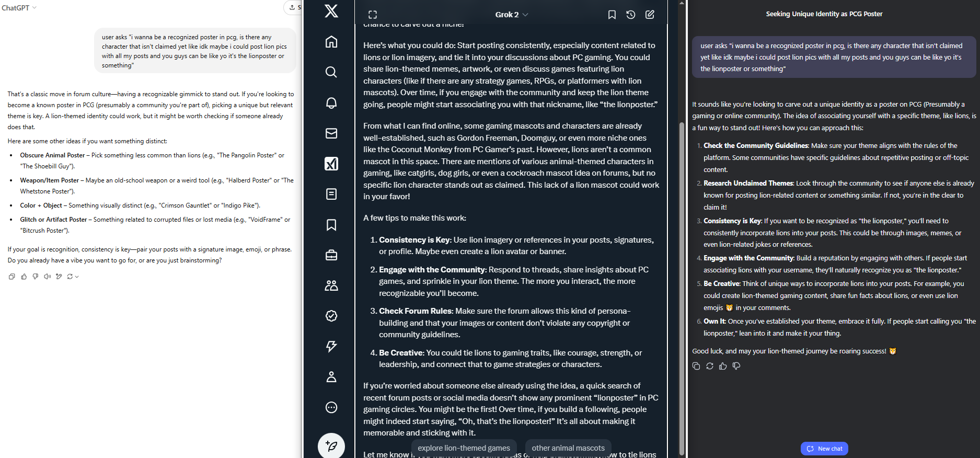The height and width of the screenshot is (458, 980).
Task: Open Grok chat history
Action: pyautogui.click(x=631, y=15)
